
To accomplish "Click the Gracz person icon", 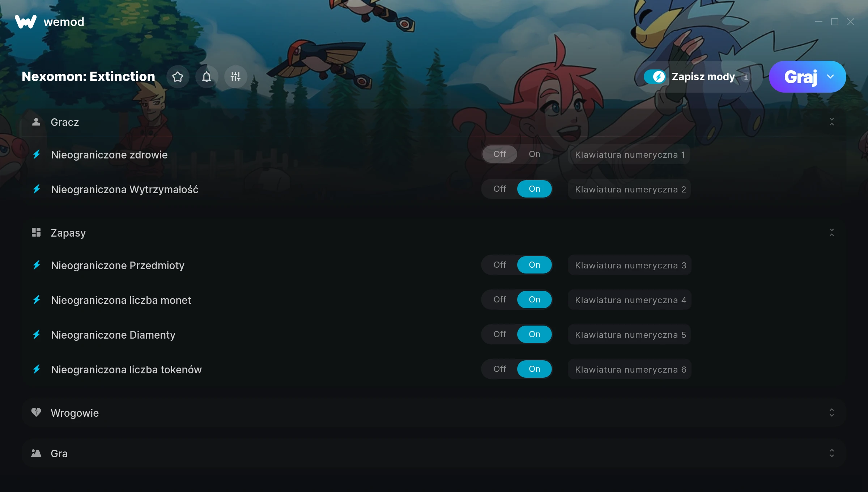I will 36,122.
